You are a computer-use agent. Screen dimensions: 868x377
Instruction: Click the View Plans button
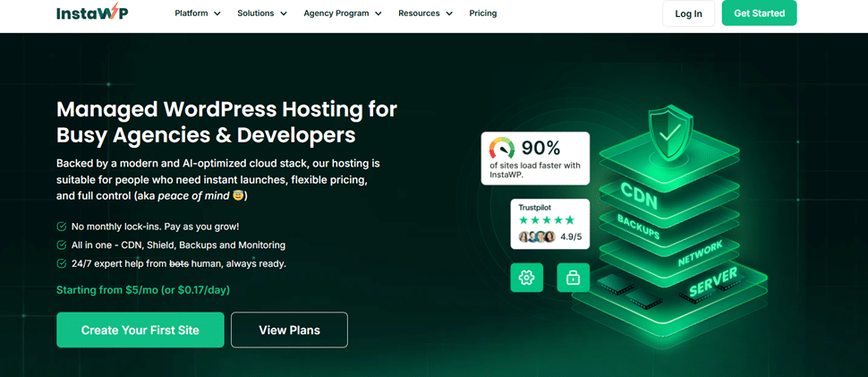point(290,330)
